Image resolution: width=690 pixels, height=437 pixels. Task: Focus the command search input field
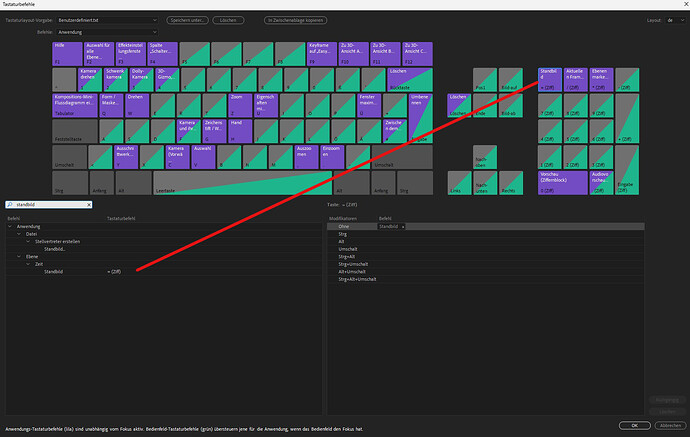(x=51, y=205)
